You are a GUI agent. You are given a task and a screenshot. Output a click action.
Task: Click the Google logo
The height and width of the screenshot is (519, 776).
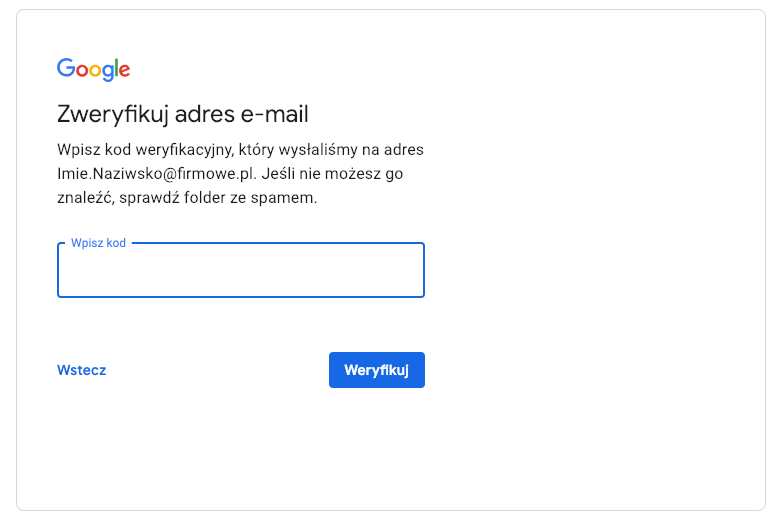pyautogui.click(x=93, y=69)
